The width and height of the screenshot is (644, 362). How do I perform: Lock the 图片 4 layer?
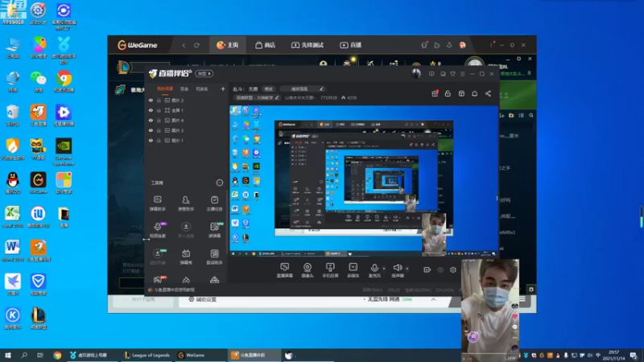pyautogui.click(x=159, y=120)
